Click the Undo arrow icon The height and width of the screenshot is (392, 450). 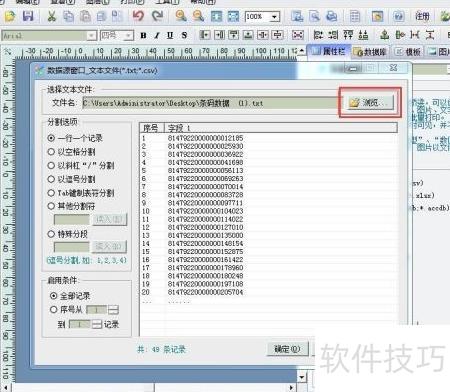click(138, 16)
